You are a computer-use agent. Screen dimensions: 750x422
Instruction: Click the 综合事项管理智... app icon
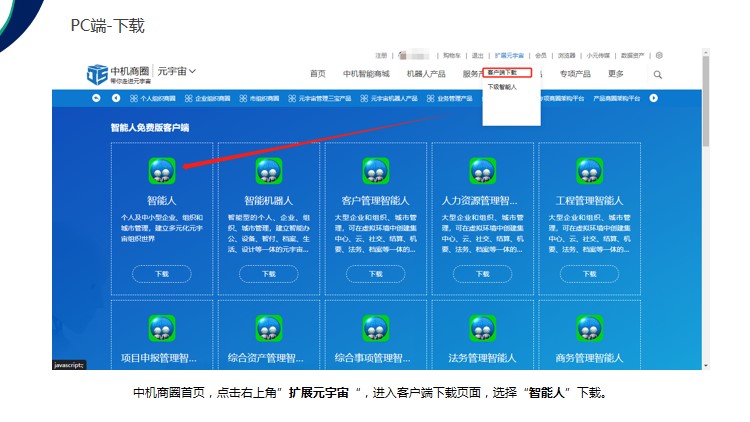[375, 328]
